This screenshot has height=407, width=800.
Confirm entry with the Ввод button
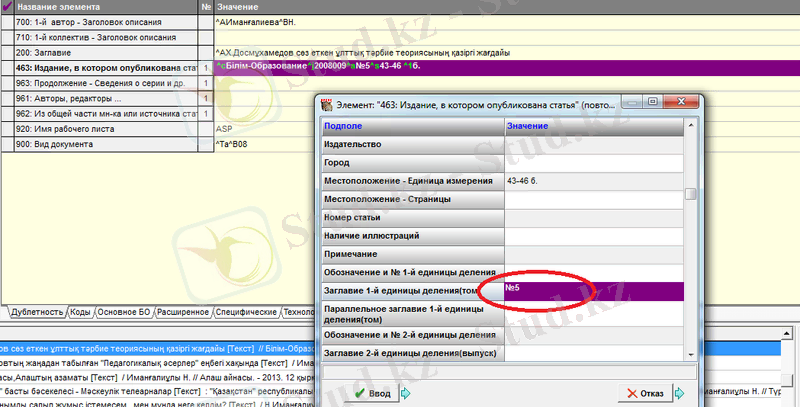(372, 393)
